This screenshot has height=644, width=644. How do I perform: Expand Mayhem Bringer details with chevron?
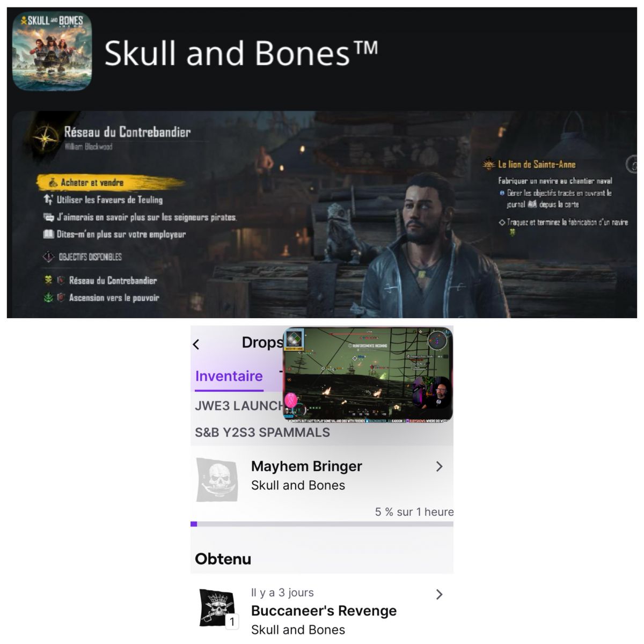click(439, 466)
